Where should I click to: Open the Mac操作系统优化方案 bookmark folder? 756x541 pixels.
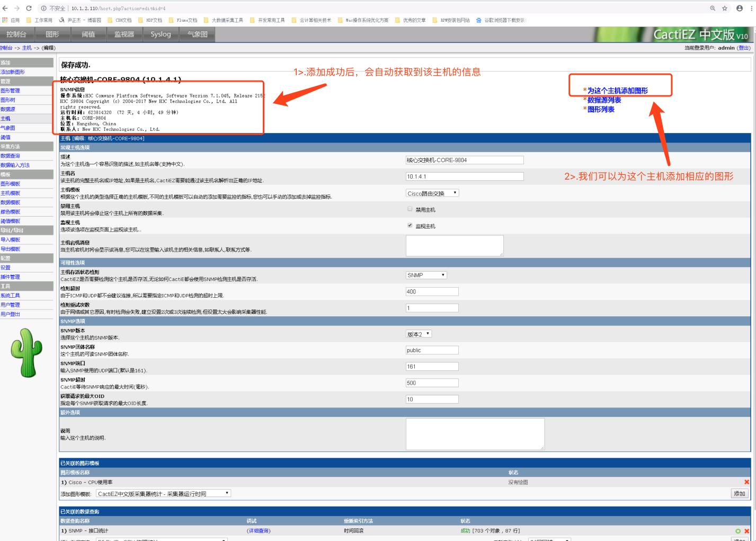(x=362, y=20)
